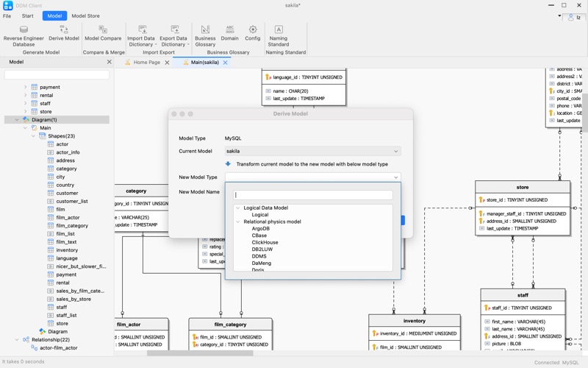The height and width of the screenshot is (368, 588).
Task: Open Business Glossary
Action: tap(205, 36)
